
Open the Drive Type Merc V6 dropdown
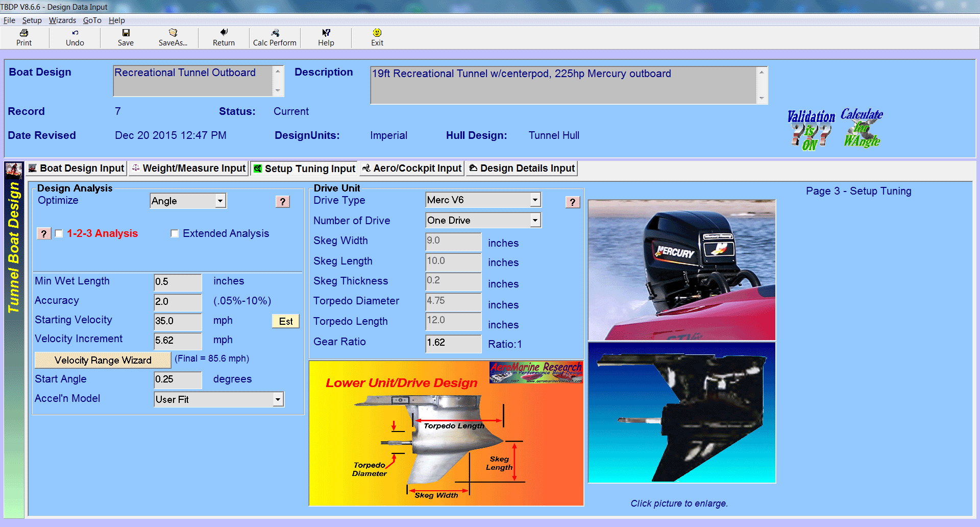[x=535, y=200]
